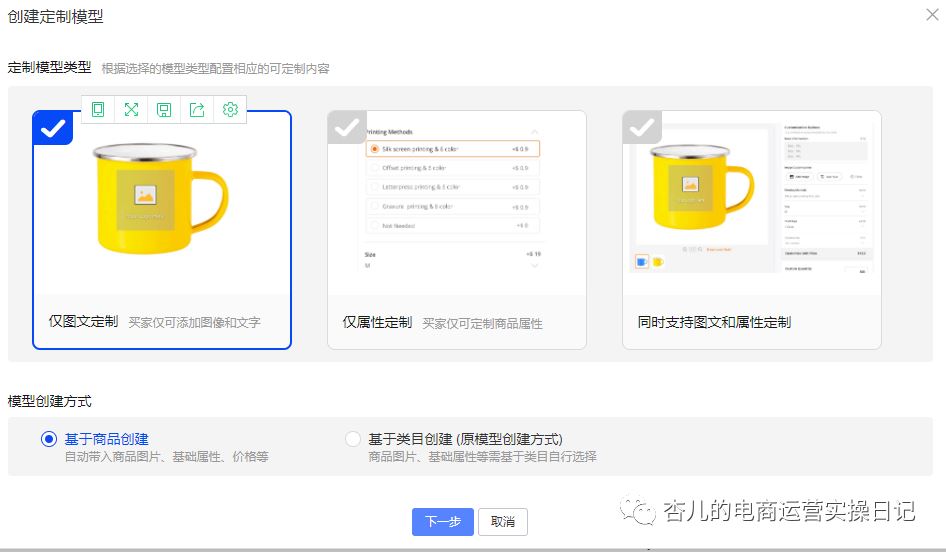The image size is (946, 552).
Task: Click the 同时支持图文和属性定制 label
Action: [714, 323]
